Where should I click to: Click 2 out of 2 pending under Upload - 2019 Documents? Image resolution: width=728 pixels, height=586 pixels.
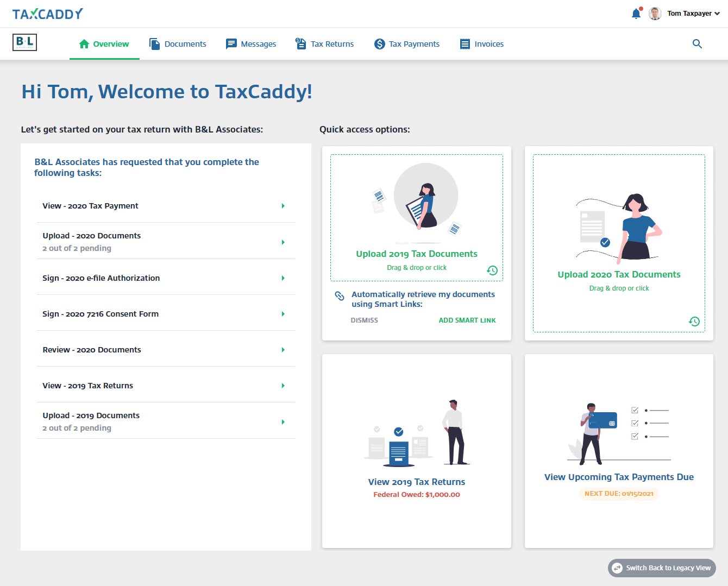click(x=77, y=428)
